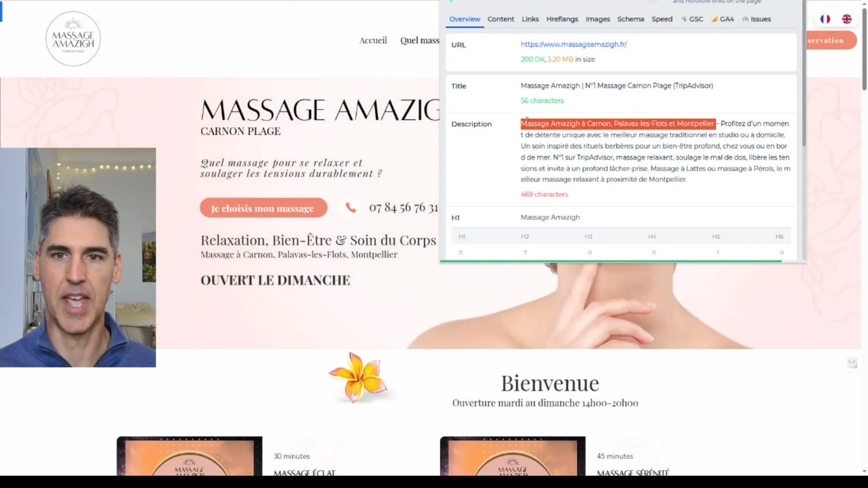Click the small icon below the page scrollbar
Image resolution: width=868 pixels, height=488 pixels.
pyautogui.click(x=852, y=363)
